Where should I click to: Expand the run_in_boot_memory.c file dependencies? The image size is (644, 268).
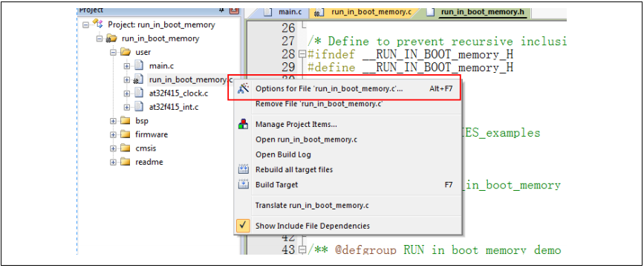tap(127, 79)
